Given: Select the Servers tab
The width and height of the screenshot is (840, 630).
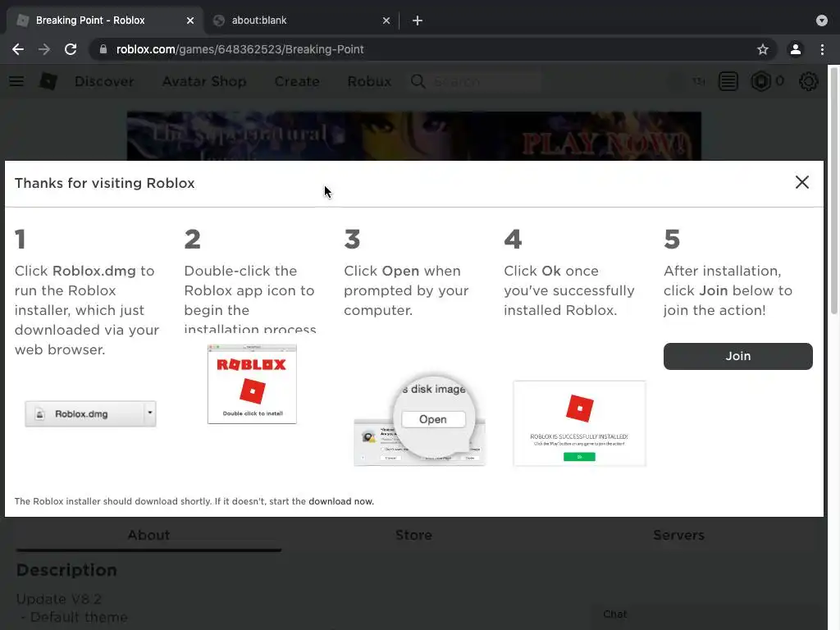Looking at the screenshot, I should click(x=678, y=535).
